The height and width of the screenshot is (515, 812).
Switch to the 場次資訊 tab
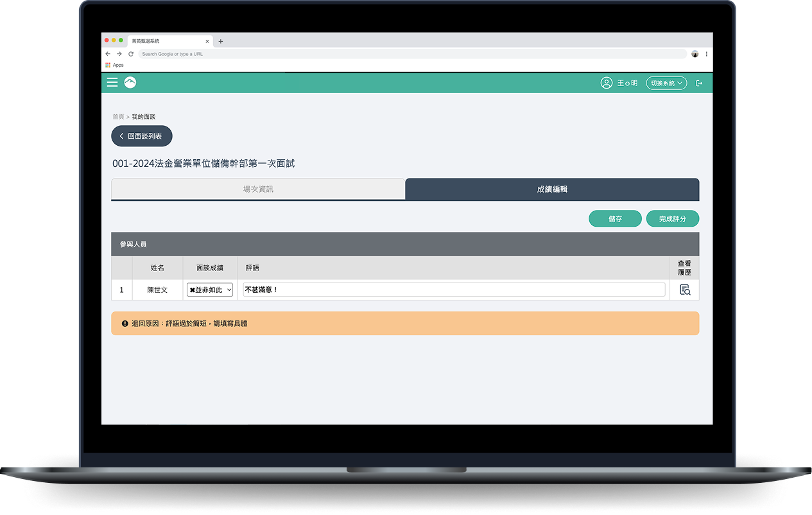pyautogui.click(x=258, y=189)
